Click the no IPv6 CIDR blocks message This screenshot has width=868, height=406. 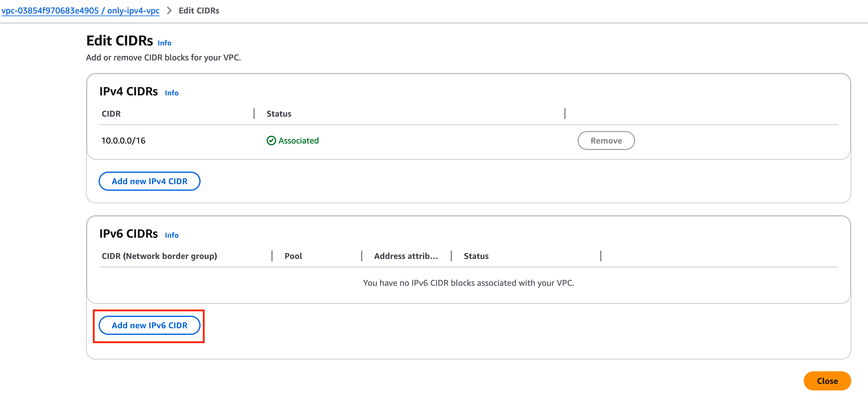pos(468,283)
